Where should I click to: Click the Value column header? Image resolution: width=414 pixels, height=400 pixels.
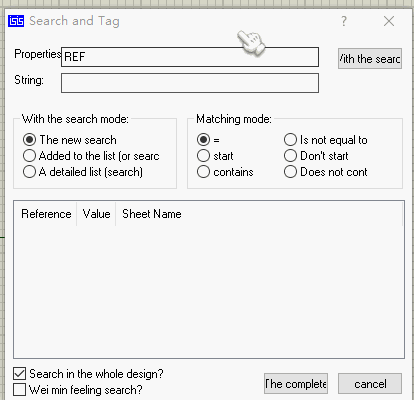[96, 214]
